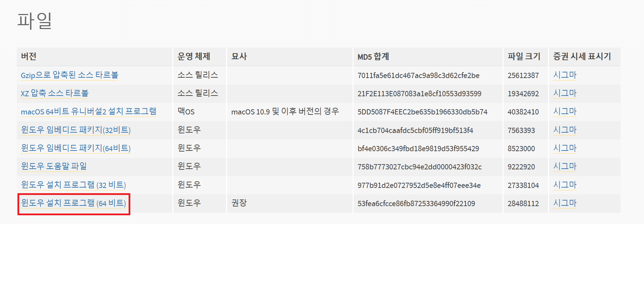Select MD5 hash 758b7773027cbc94e2dd0000423f032c
This screenshot has width=644, height=294.
tap(420, 167)
